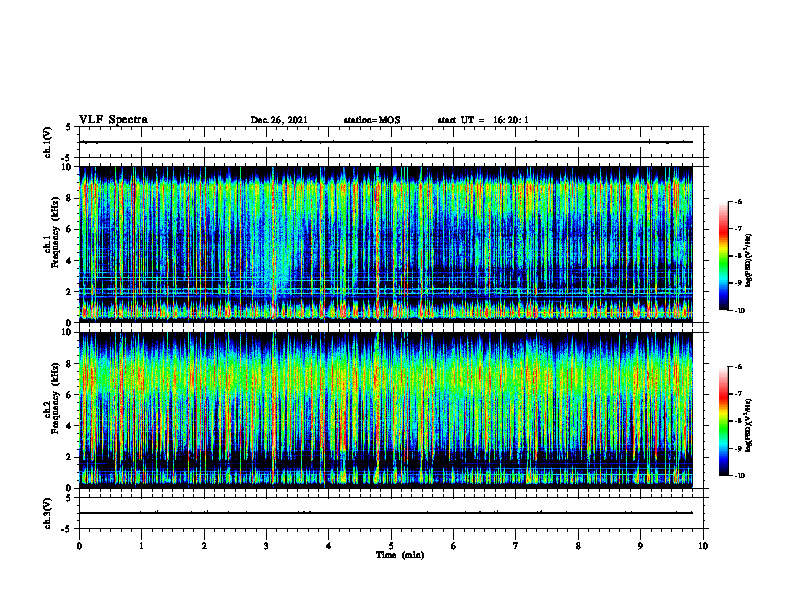
Task: Click the ch.3 voltage waveform trace
Action: tap(386, 513)
